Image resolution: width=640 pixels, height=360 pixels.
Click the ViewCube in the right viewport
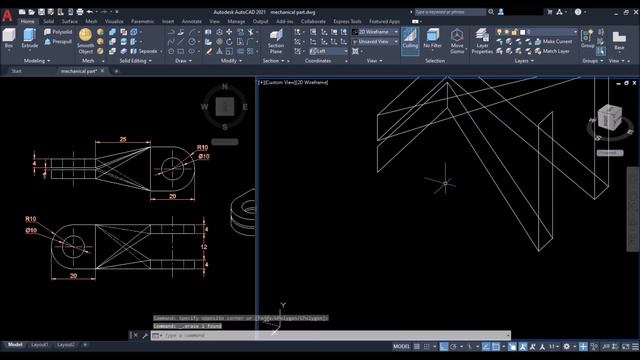click(x=610, y=118)
